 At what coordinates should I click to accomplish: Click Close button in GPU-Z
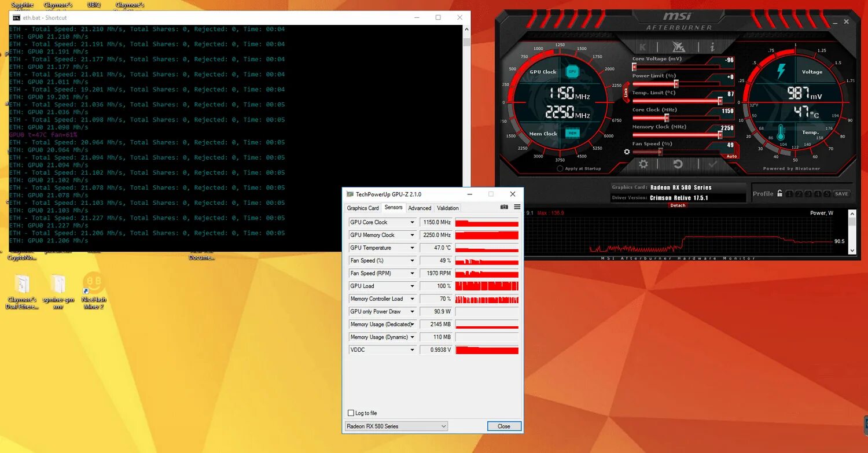pos(504,426)
